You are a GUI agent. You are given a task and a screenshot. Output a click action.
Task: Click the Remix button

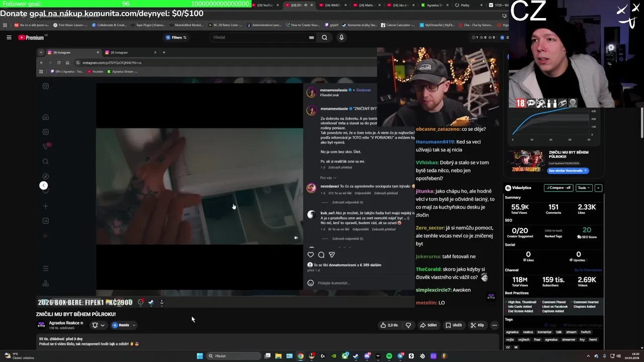(121, 325)
